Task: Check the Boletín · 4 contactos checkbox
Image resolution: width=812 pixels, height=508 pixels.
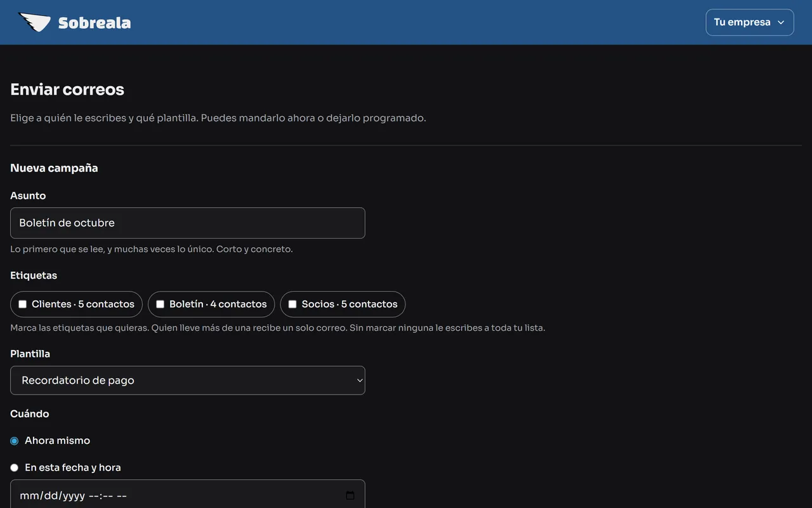Action: [160, 304]
